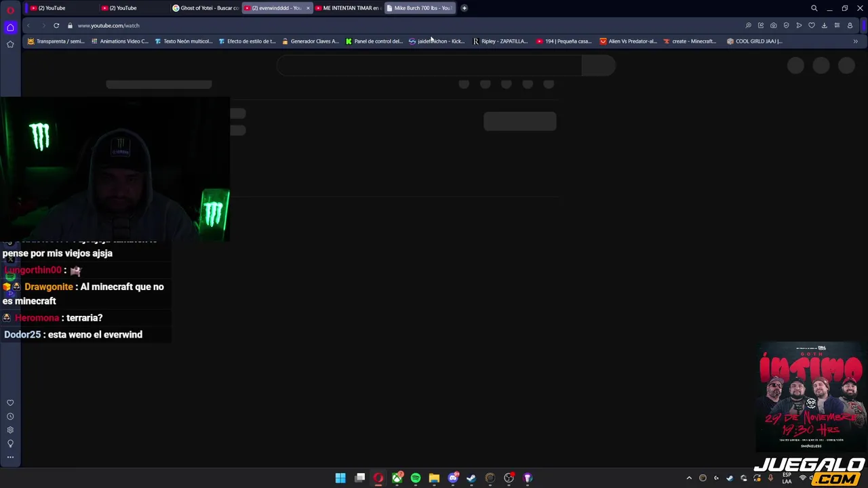Open '194 | Pequeña casa...' bookmark

564,41
